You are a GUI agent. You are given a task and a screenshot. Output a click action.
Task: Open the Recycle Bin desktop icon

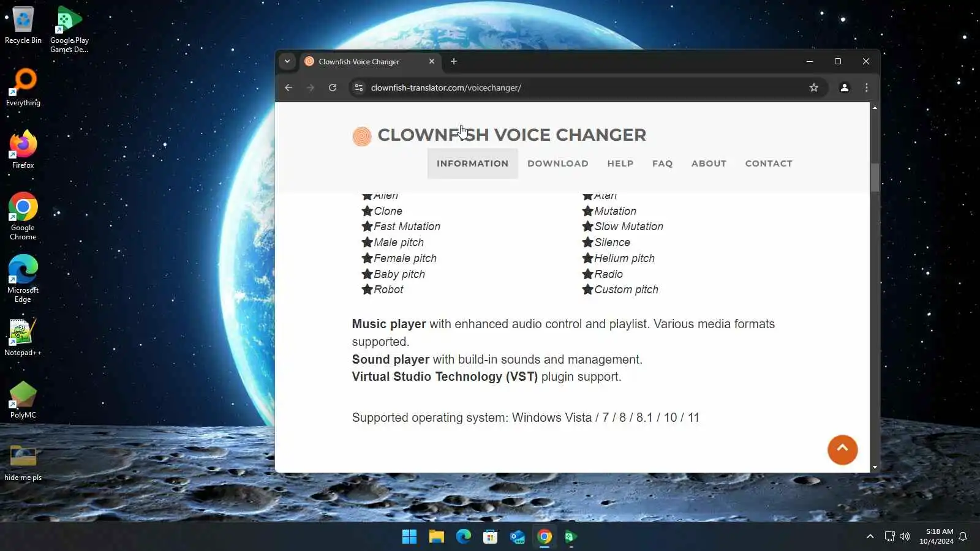point(23,25)
